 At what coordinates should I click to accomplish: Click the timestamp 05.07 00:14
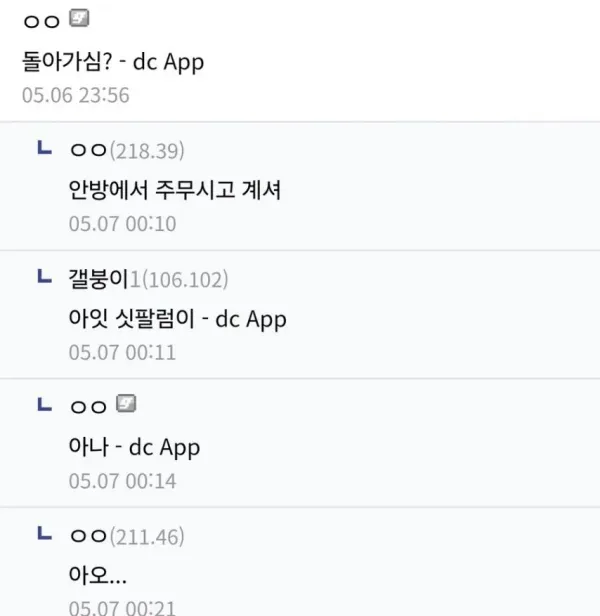point(122,480)
